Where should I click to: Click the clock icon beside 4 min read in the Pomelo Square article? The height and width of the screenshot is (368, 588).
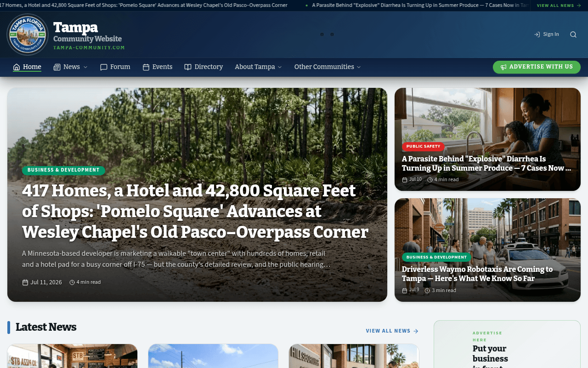72,282
